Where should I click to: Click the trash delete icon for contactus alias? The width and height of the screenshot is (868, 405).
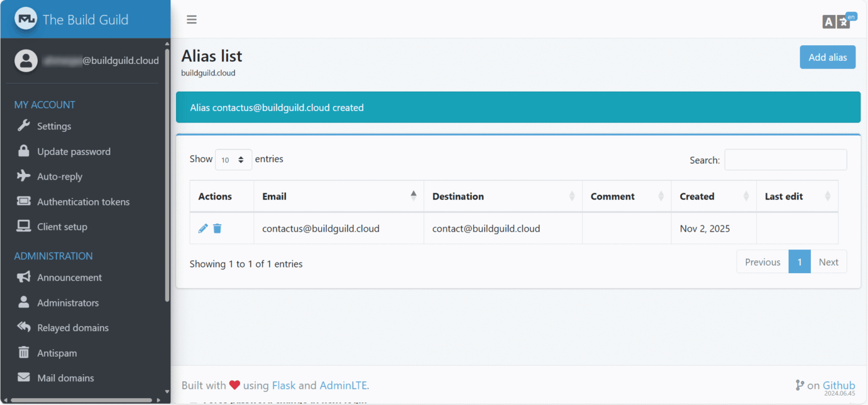217,229
